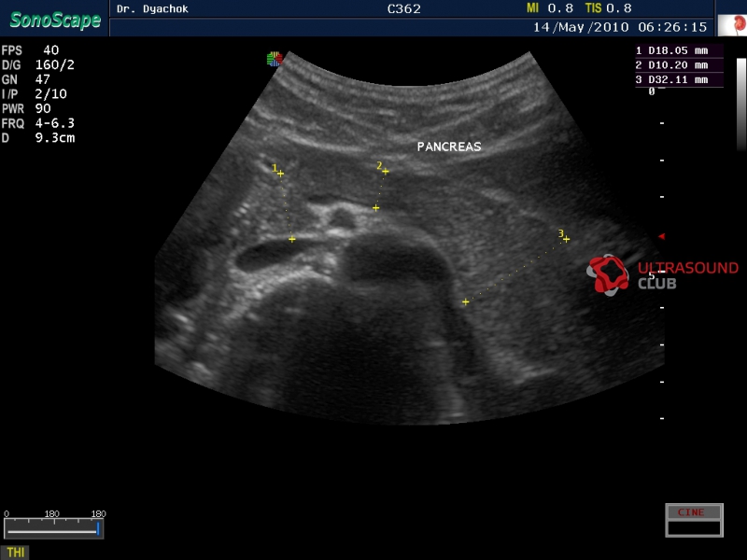Click the kidney body-mark icon in header

coord(732,25)
